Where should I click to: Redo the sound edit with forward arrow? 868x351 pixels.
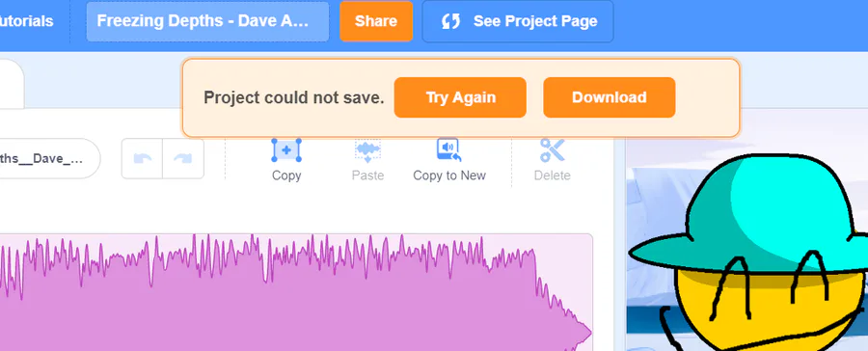point(183,159)
